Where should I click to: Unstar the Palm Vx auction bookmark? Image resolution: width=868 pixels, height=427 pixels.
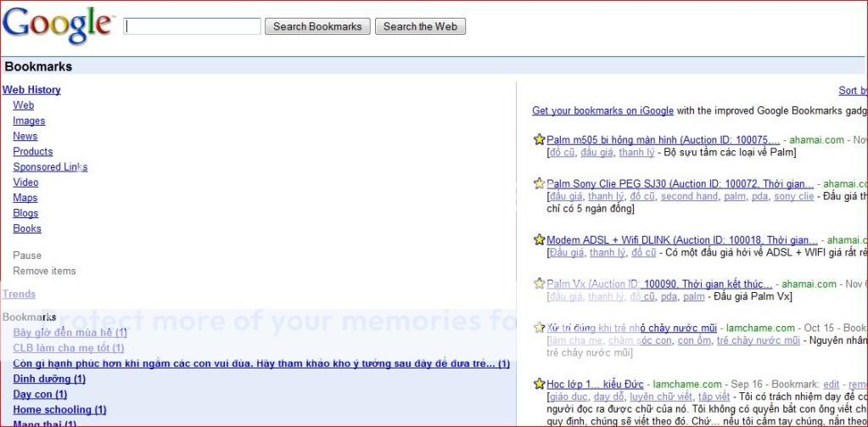click(539, 284)
